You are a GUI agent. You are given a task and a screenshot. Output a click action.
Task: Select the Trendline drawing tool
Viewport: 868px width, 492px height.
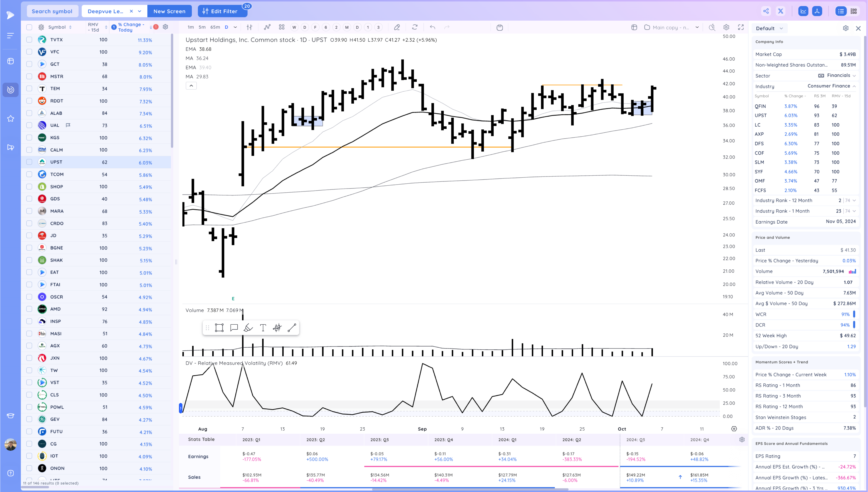pos(292,327)
